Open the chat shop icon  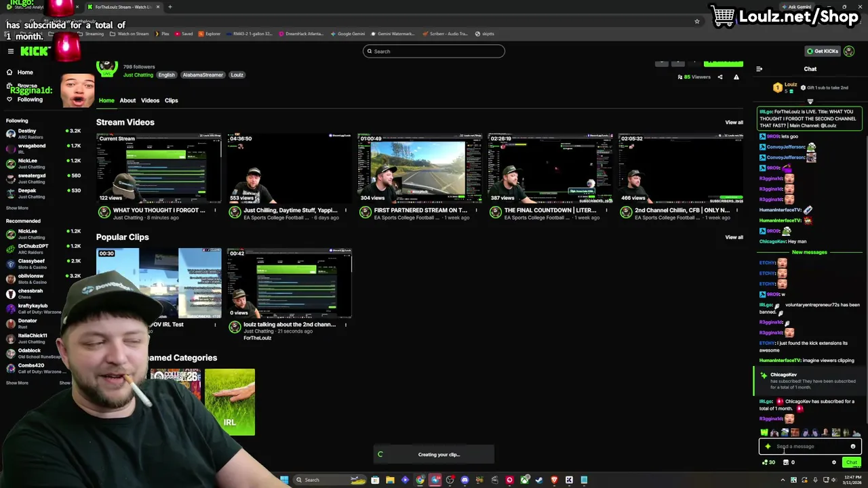[x=786, y=463]
